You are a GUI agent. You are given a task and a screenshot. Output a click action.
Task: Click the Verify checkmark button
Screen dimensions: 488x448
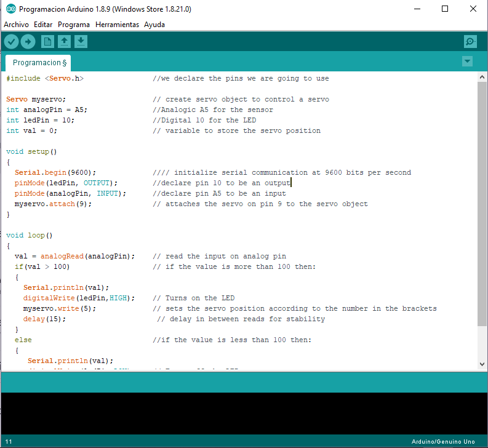coord(12,41)
